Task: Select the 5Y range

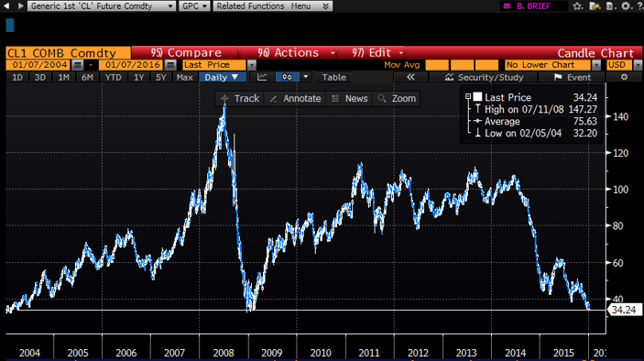Action: (x=160, y=77)
